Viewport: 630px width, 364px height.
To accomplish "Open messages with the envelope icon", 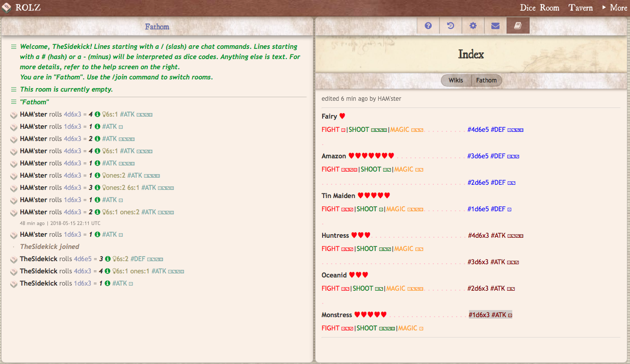I will click(495, 25).
